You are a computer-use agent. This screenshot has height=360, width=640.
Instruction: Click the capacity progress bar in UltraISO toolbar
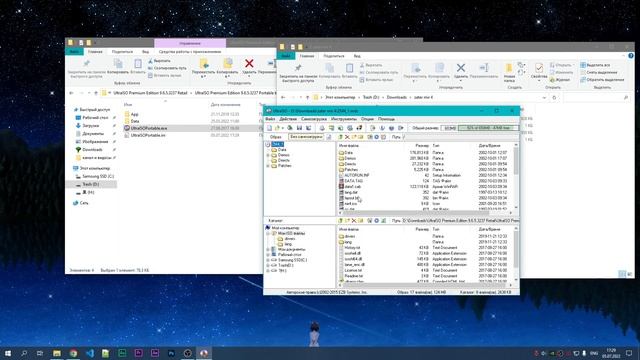pyautogui.click(x=488, y=128)
